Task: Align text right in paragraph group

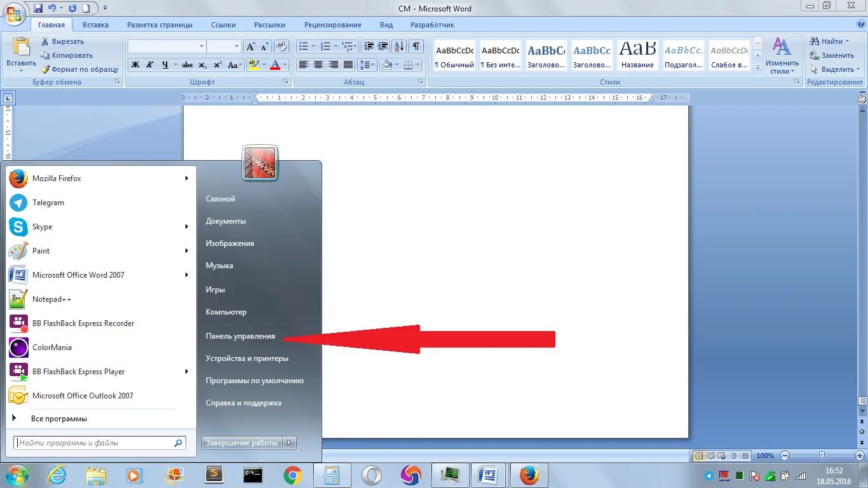Action: [333, 65]
